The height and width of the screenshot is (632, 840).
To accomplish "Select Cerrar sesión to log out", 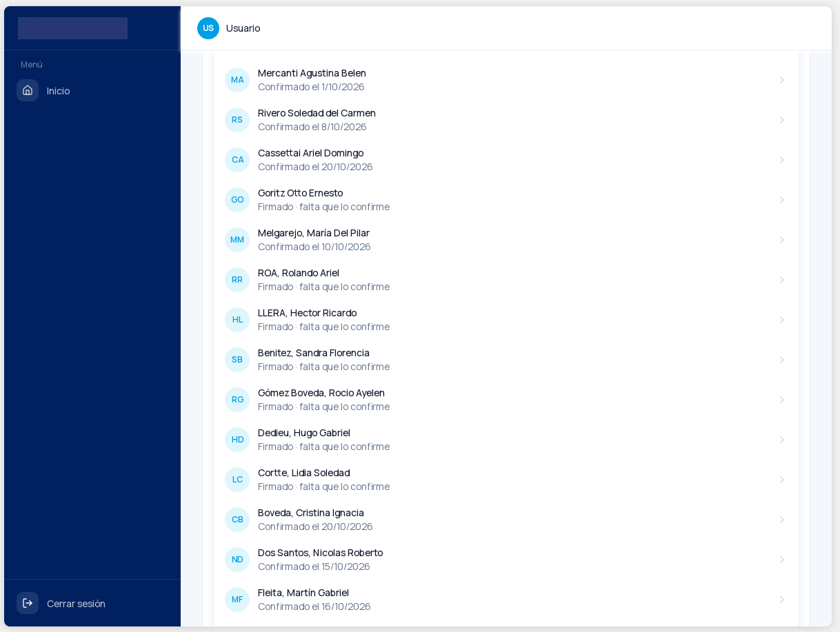I will click(76, 604).
